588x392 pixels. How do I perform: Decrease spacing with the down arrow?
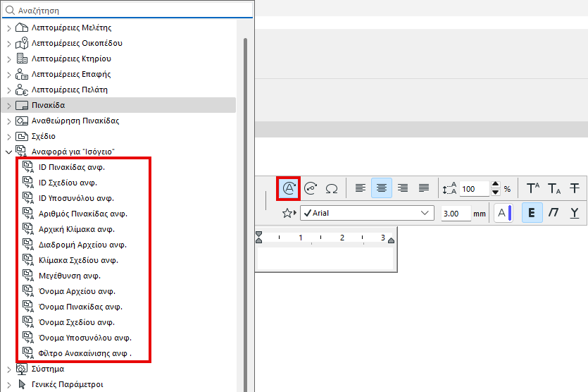(x=495, y=192)
